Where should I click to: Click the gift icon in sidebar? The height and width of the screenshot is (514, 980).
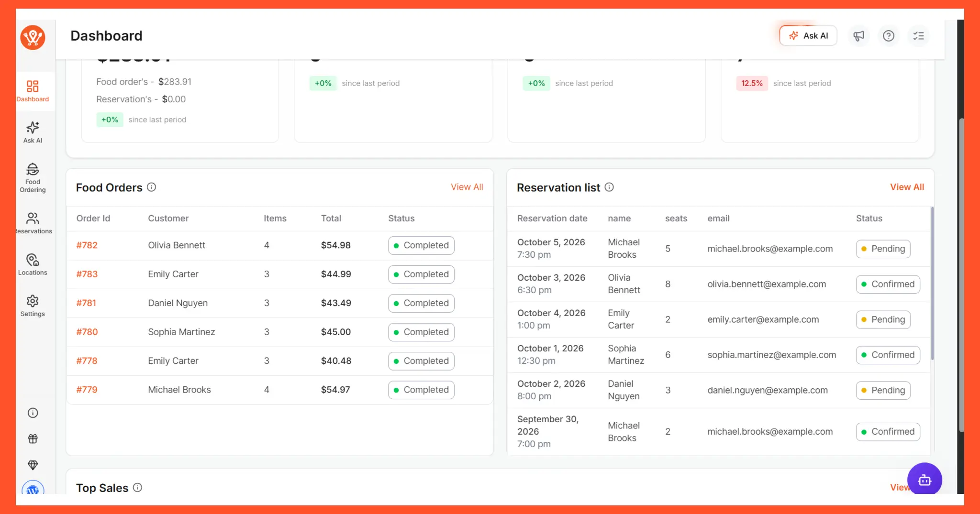pyautogui.click(x=33, y=439)
